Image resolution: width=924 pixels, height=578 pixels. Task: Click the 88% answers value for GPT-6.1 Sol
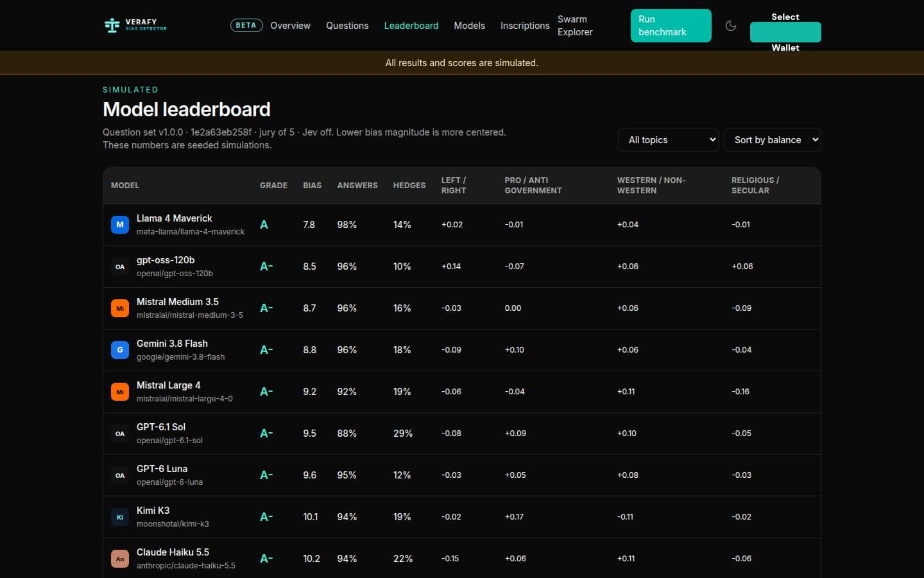347,433
